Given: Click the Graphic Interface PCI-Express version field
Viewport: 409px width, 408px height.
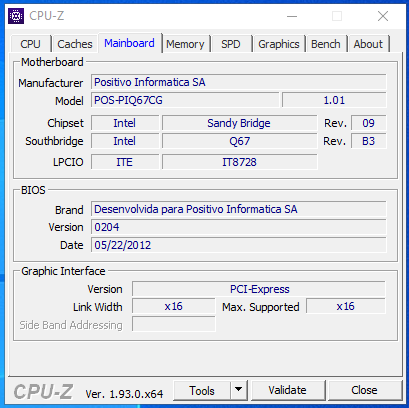Looking at the screenshot, I should (x=259, y=289).
